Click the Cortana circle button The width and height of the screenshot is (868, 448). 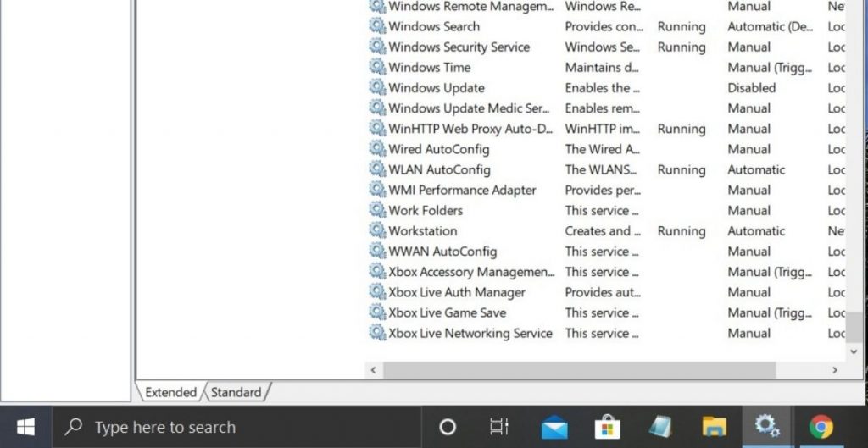[x=448, y=427]
